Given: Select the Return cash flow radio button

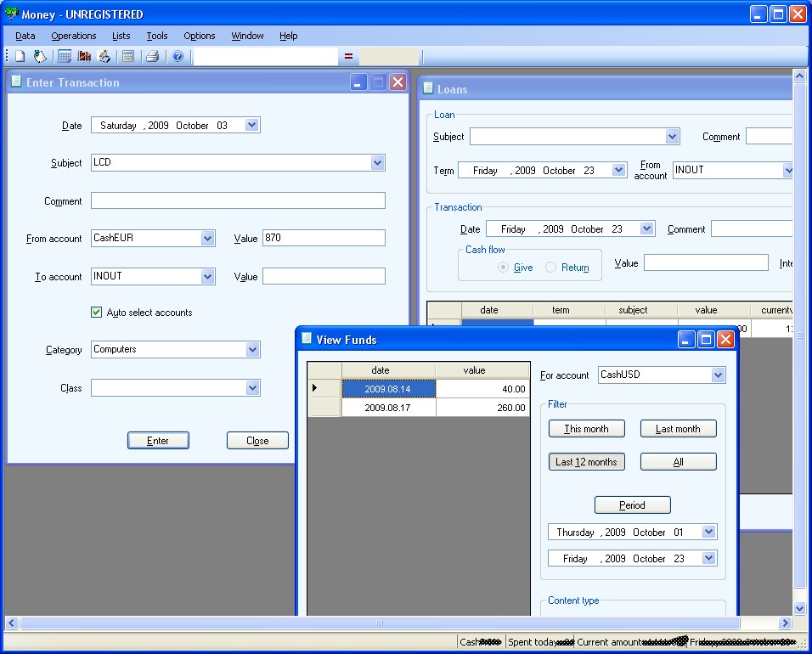Looking at the screenshot, I should 551,268.
